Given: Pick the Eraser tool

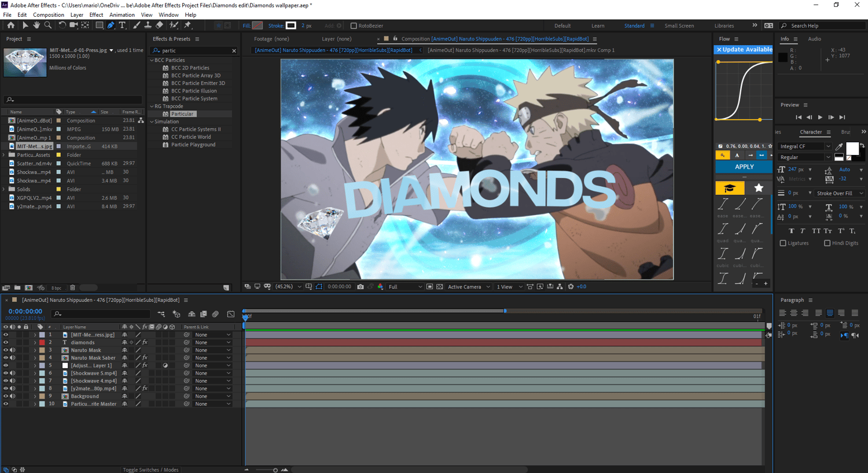Looking at the screenshot, I should point(159,25).
